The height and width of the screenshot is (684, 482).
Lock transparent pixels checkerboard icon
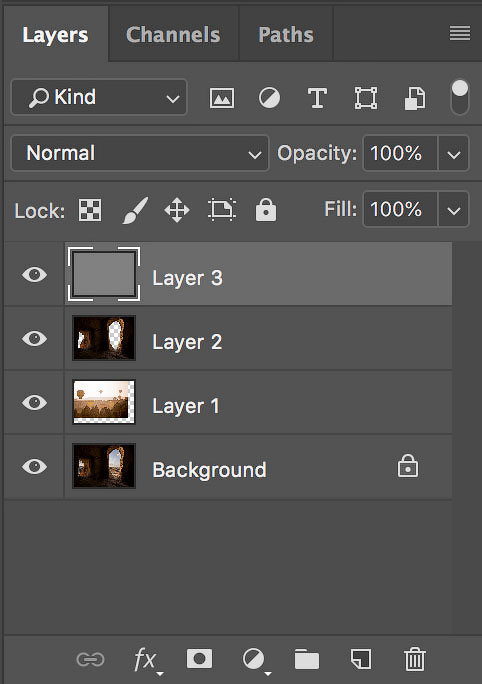coord(90,210)
